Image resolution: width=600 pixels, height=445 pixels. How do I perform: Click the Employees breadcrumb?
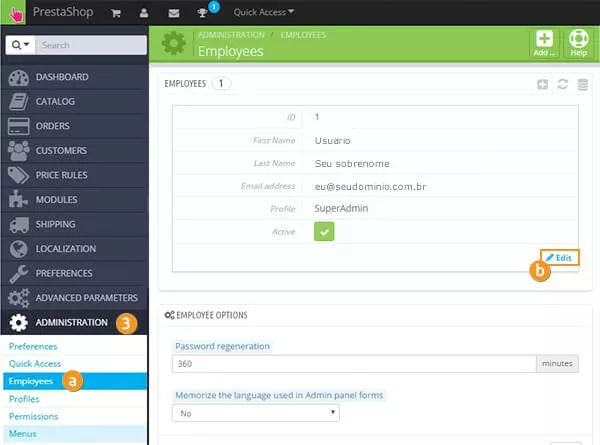pyautogui.click(x=303, y=35)
